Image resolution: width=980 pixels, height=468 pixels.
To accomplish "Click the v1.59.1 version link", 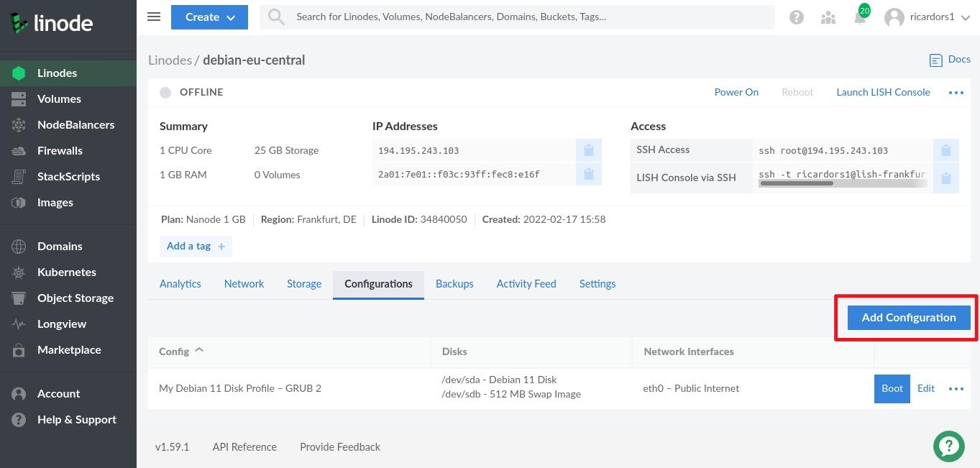I will point(173,447).
